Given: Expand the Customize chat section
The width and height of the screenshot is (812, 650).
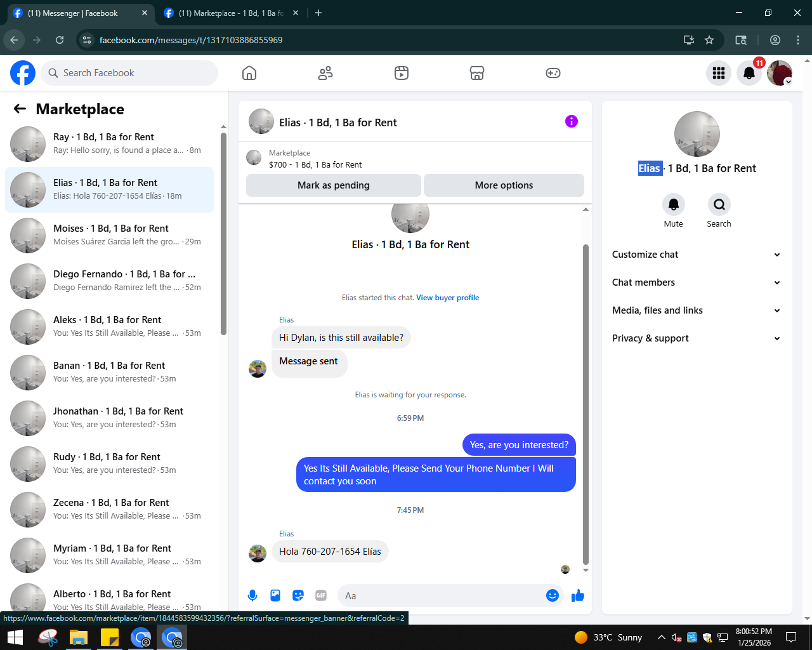Looking at the screenshot, I should (697, 255).
